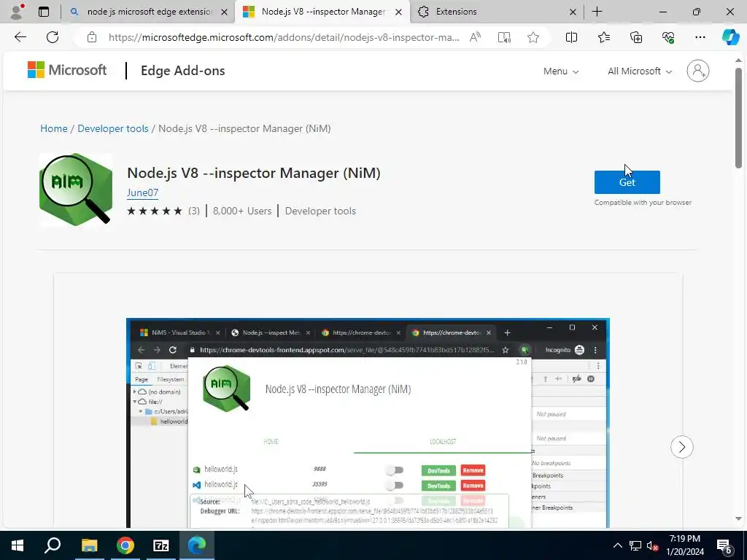The image size is (747, 560).
Task: View site information lock icon
Action: point(92,37)
